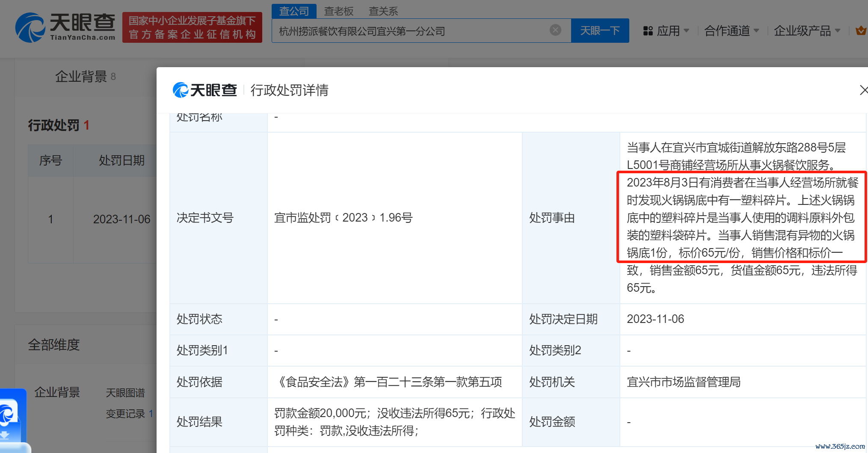Click the Tianyancha logo in header
Screen dimensions: 868x453
pos(65,27)
